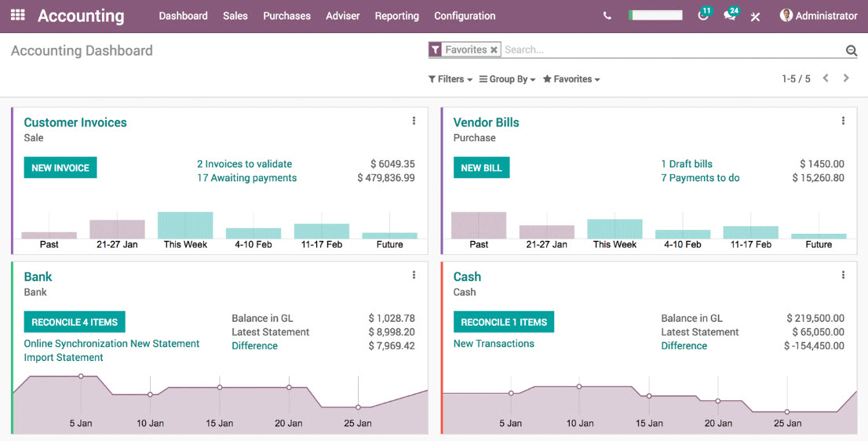Click in the Search input field
This screenshot has width=868, height=441.
[667, 50]
